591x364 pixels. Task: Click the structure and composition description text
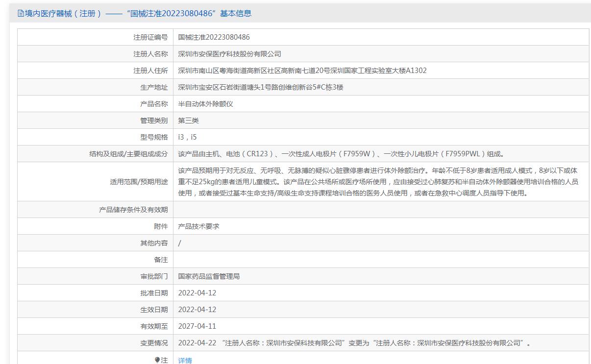(341, 154)
